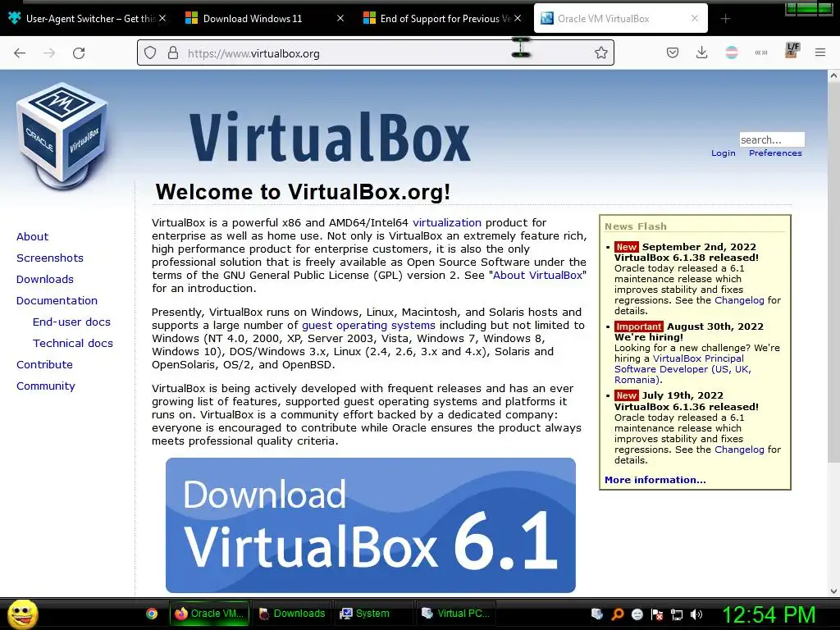The image size is (840, 630).
Task: Open Technical docs link
Action: click(x=73, y=344)
